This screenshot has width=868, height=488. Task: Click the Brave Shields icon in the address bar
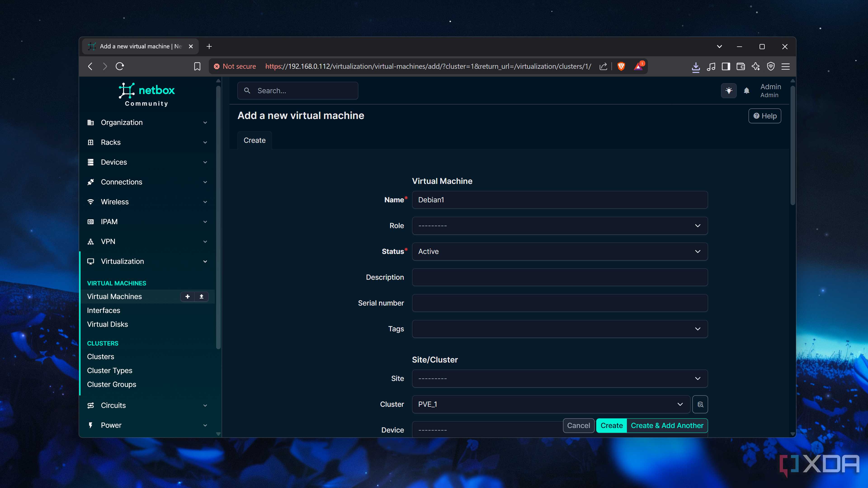621,66
